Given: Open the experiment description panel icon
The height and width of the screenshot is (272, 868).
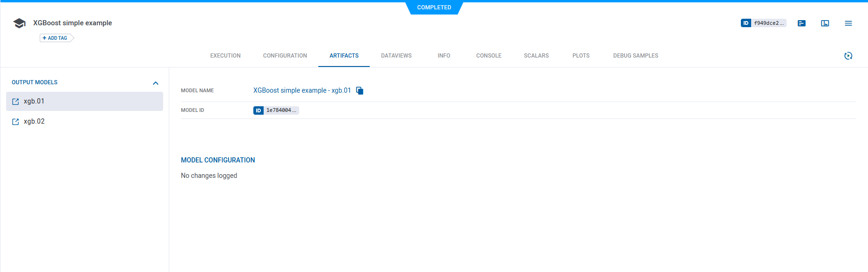Looking at the screenshot, I should point(802,23).
